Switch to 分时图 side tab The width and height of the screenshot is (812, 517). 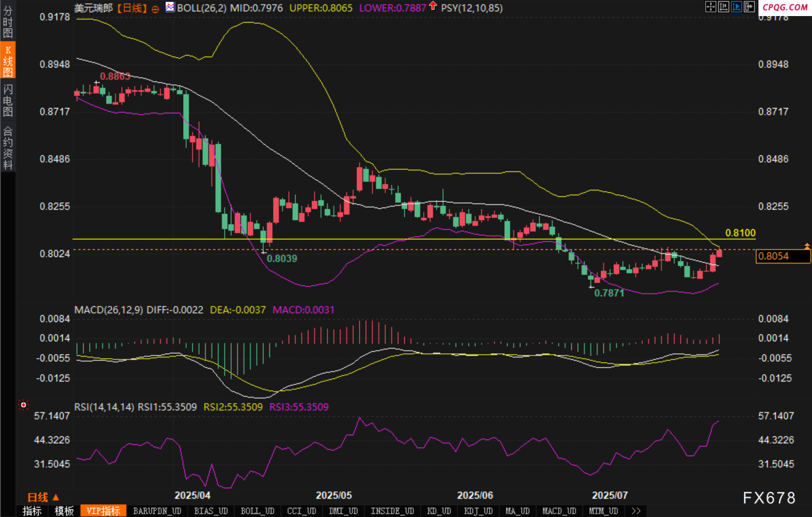[x=7, y=21]
